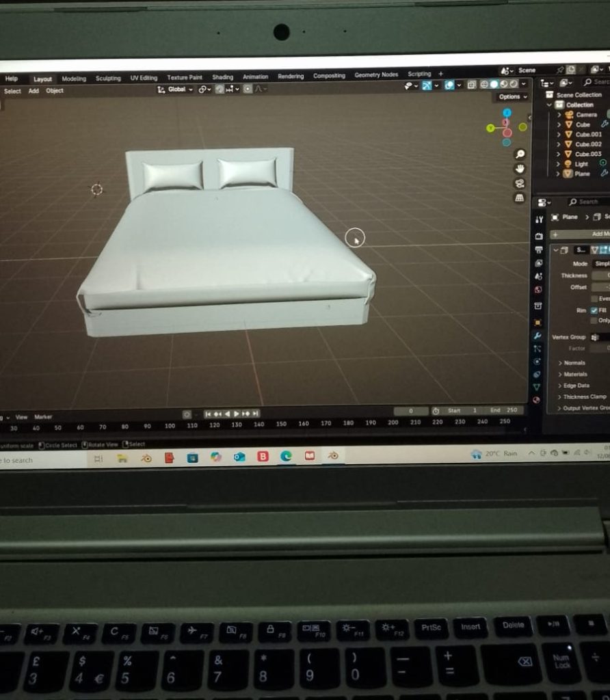Open the viewport Options dropdown
Viewport: 610px width, 700px height.
point(512,97)
